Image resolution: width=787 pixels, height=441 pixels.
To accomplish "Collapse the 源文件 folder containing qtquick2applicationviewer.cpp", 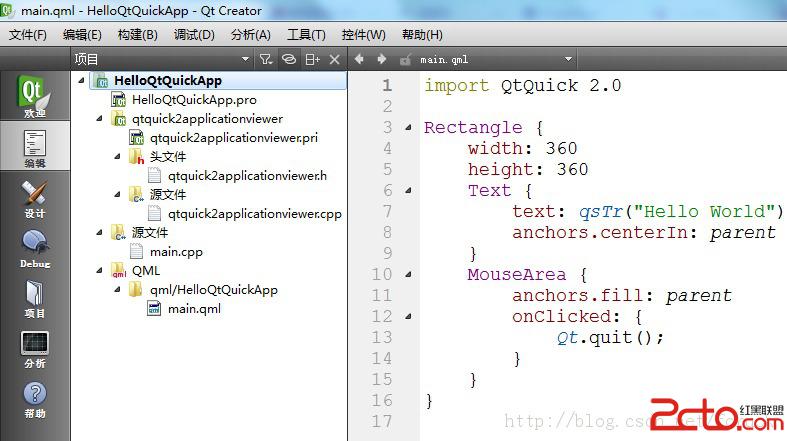I will [117, 194].
